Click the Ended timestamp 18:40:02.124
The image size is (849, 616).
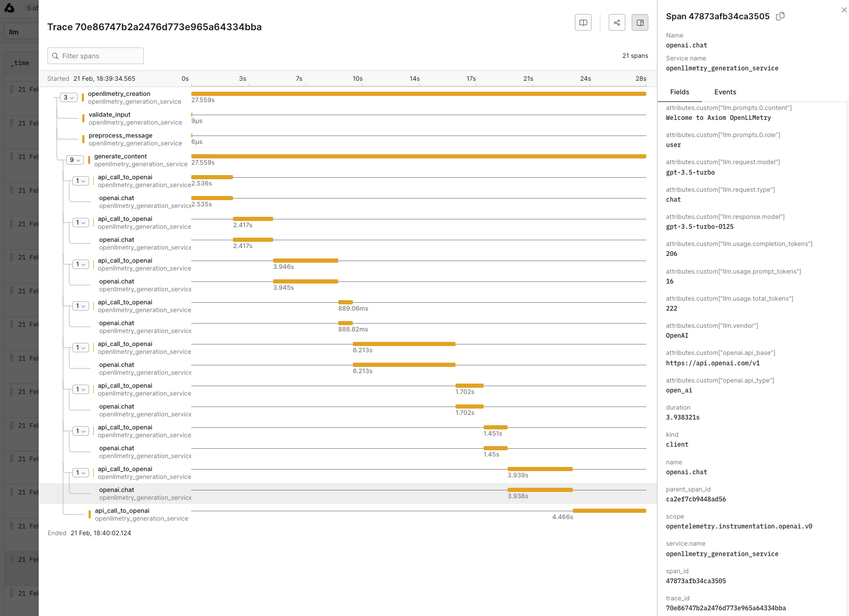(101, 533)
